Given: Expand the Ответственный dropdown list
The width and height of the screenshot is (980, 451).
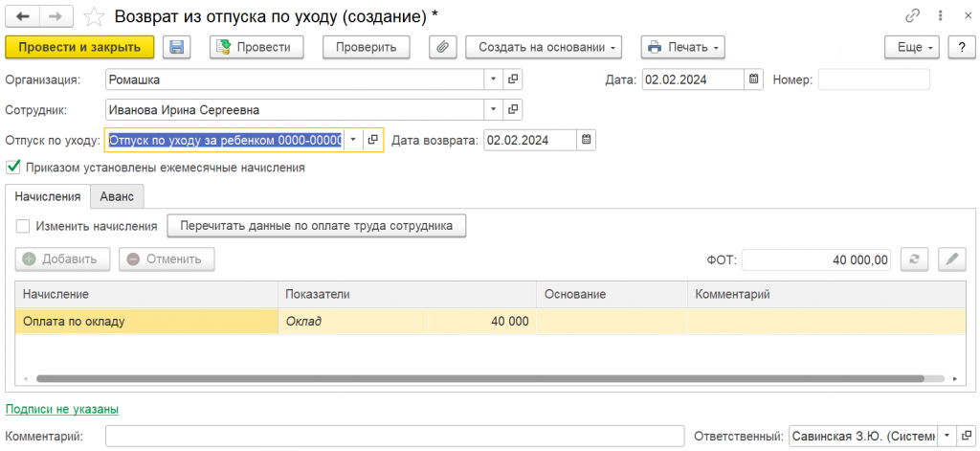Looking at the screenshot, I should click(x=947, y=436).
